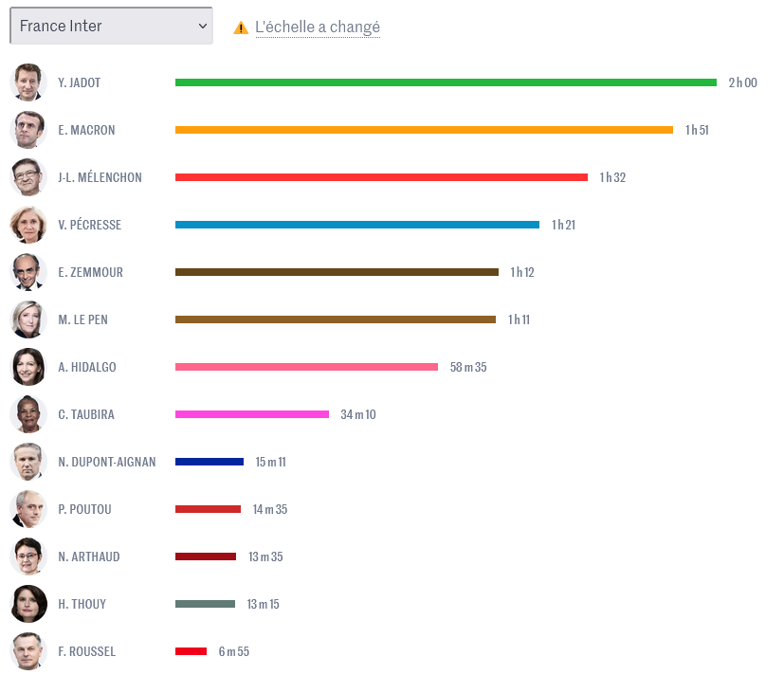This screenshot has height=675, width=784.
Task: Select A. Hidalgo's portrait photo
Action: point(28,367)
